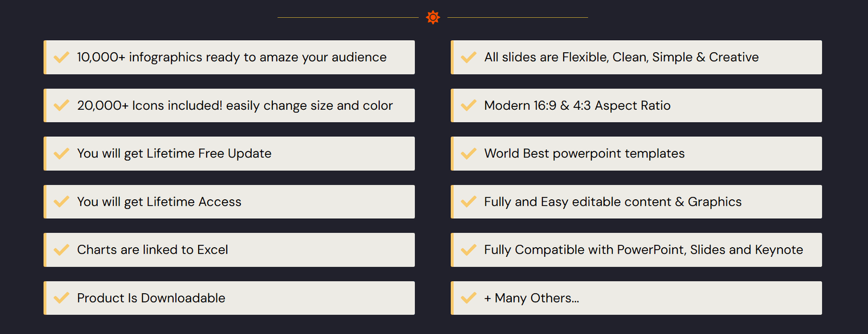868x334 pixels.
Task: Click checkmark next to Lifetime Access
Action: pos(61,201)
